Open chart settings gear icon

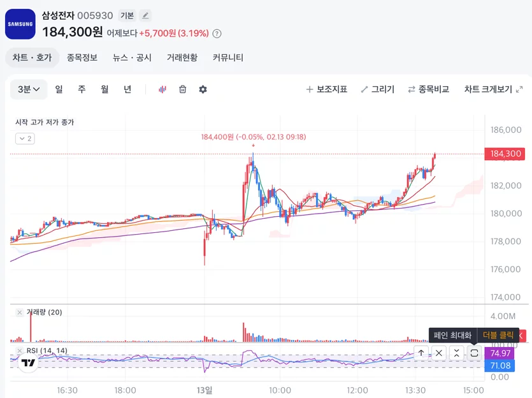(x=203, y=89)
